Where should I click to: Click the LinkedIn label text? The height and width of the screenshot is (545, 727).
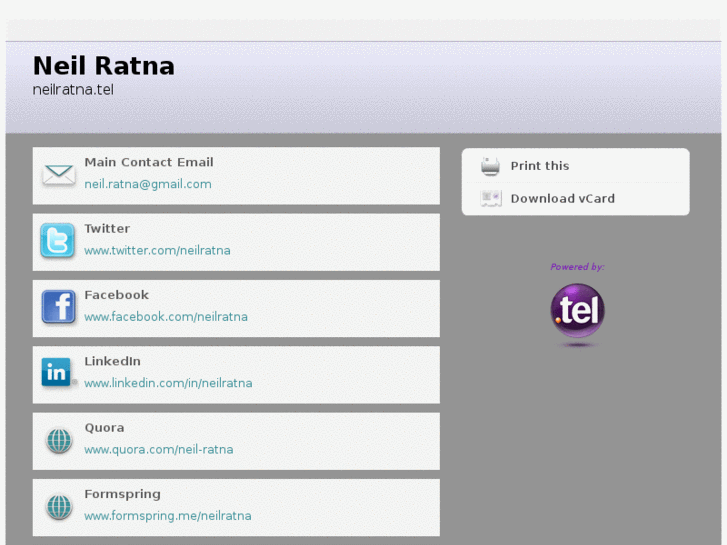coord(113,361)
